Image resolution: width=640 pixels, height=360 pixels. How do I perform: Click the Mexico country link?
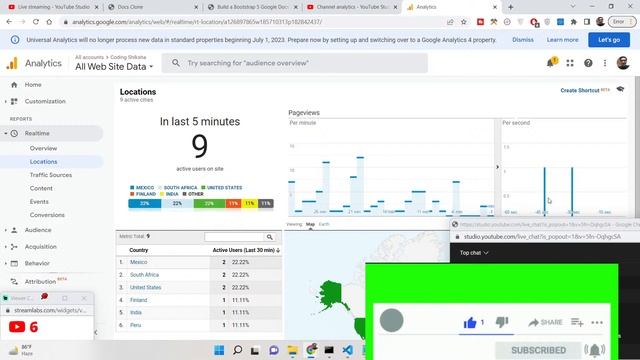coord(139,262)
